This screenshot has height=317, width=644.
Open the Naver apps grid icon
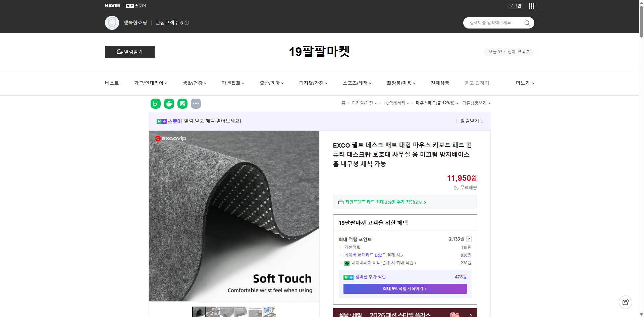(x=531, y=6)
